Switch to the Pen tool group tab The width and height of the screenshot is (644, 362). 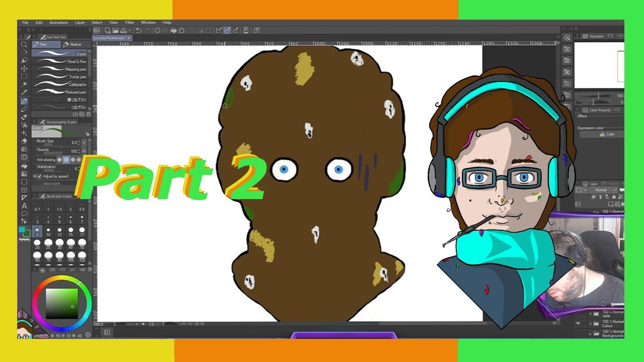[46, 45]
